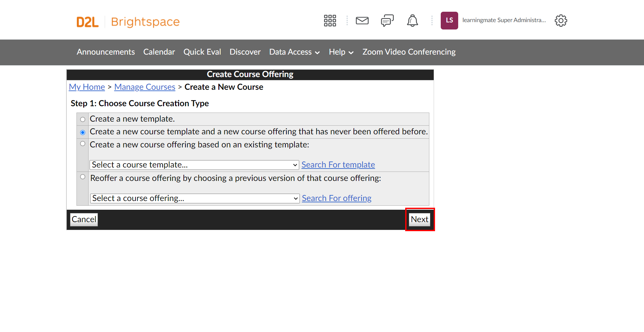The height and width of the screenshot is (332, 644).
Task: Open Announcements in navbar
Action: coord(106,52)
